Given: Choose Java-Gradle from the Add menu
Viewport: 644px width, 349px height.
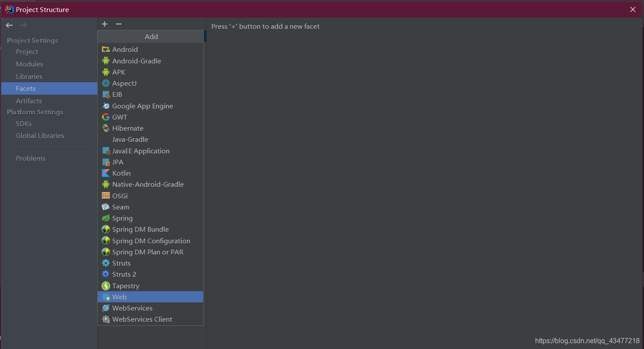Looking at the screenshot, I should (150, 139).
